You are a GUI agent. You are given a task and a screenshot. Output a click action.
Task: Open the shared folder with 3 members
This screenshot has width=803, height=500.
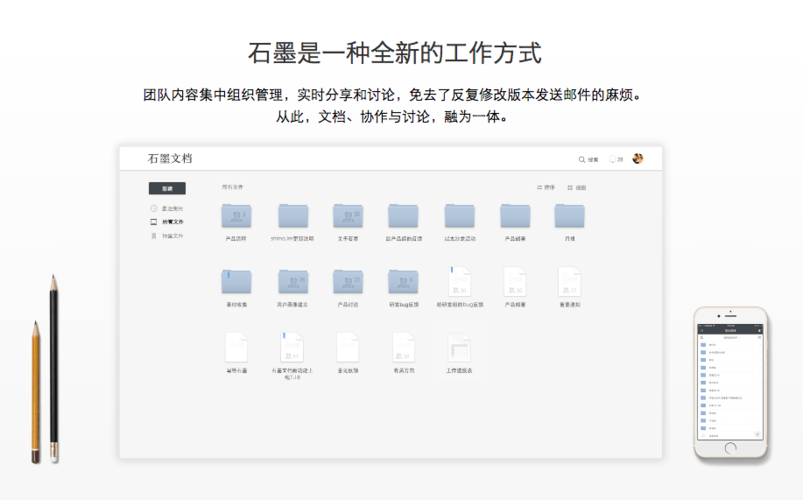click(x=236, y=216)
